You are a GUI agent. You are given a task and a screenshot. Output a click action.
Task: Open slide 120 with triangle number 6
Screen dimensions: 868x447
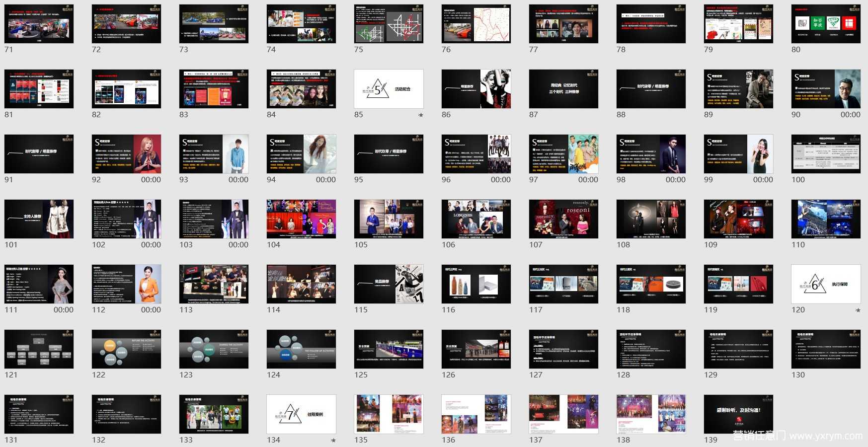[x=825, y=284]
